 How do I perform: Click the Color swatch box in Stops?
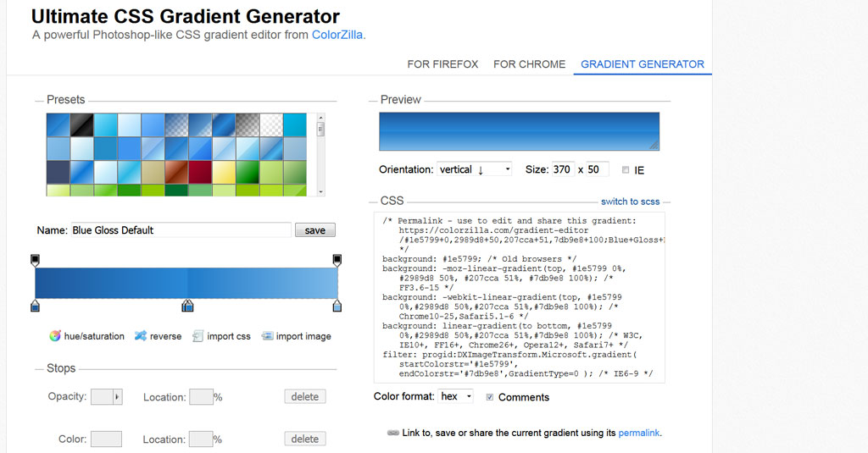106,439
